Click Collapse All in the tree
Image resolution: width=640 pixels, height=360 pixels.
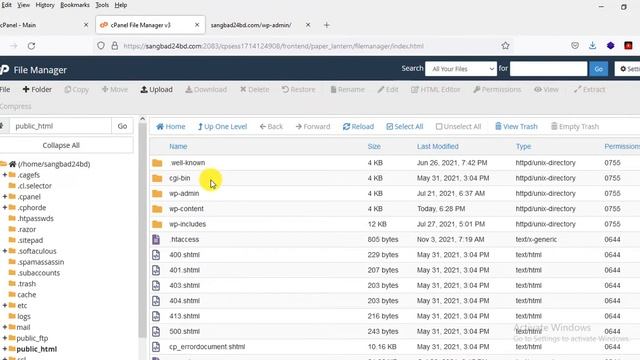tap(61, 145)
